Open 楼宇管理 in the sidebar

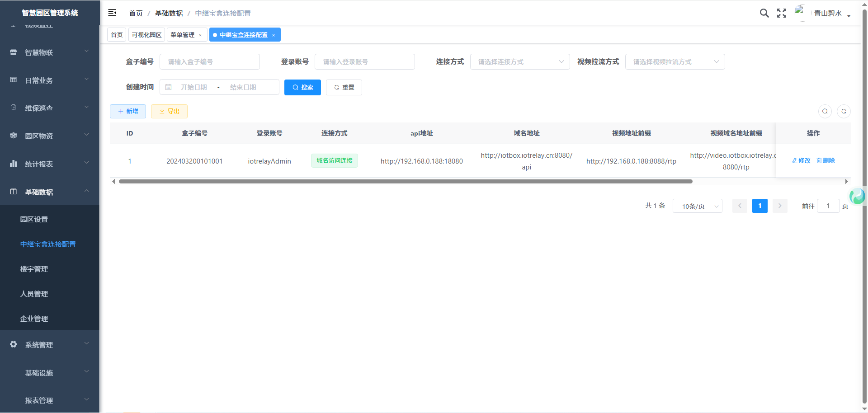34,269
